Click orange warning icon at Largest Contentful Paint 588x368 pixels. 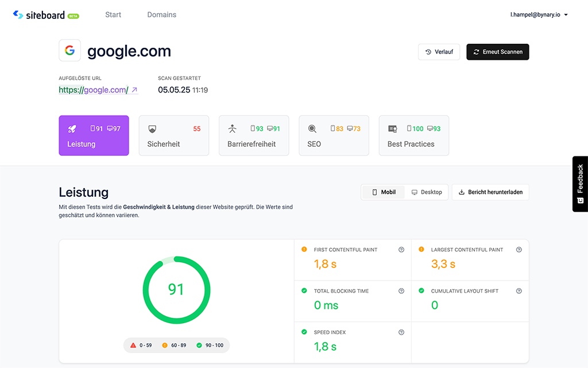pyautogui.click(x=421, y=250)
